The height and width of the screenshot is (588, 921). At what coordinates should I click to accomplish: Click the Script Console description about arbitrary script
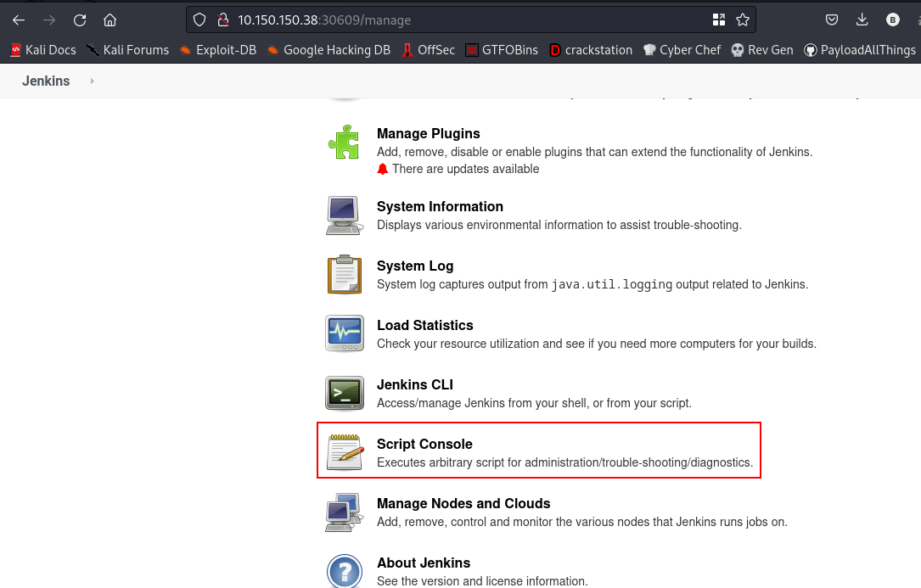[565, 462]
